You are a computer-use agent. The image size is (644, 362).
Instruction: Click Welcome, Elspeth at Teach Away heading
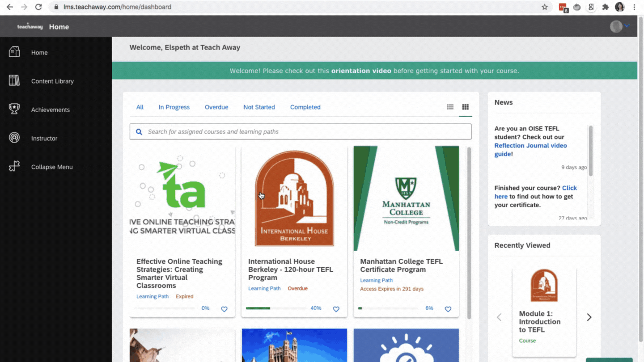185,47
